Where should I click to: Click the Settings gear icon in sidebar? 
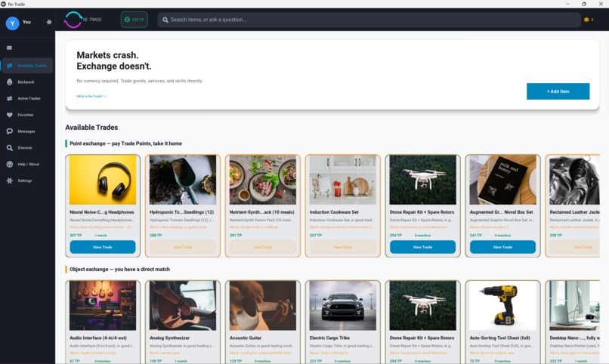click(10, 180)
